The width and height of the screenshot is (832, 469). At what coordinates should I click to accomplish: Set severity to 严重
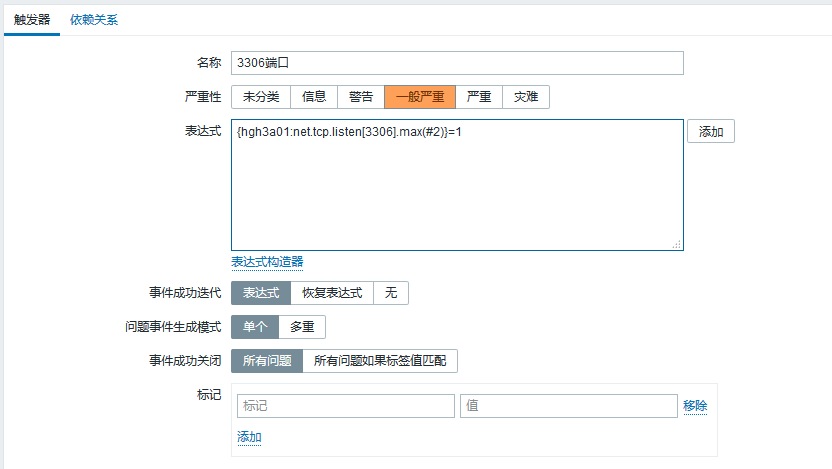click(479, 97)
